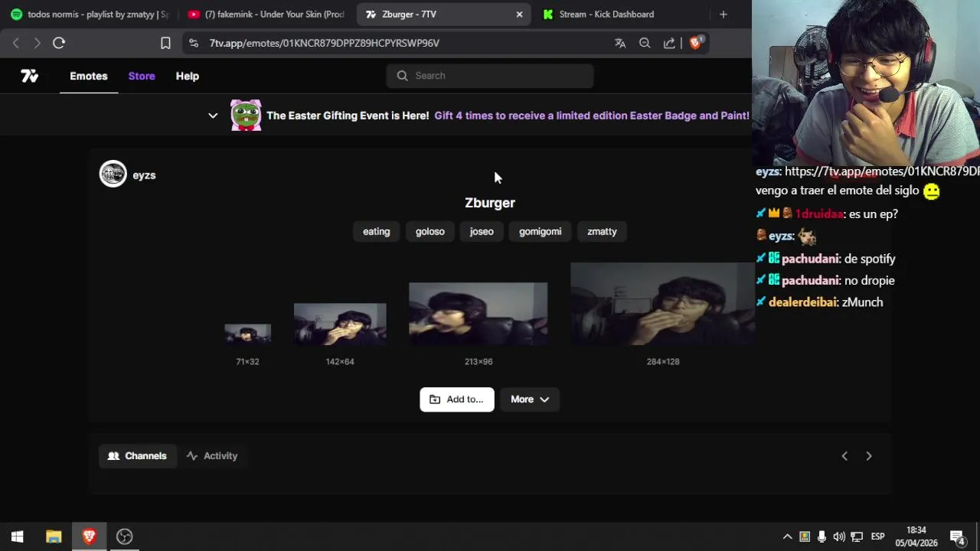Image resolution: width=980 pixels, height=551 pixels.
Task: Expand the More dropdown
Action: 530,399
